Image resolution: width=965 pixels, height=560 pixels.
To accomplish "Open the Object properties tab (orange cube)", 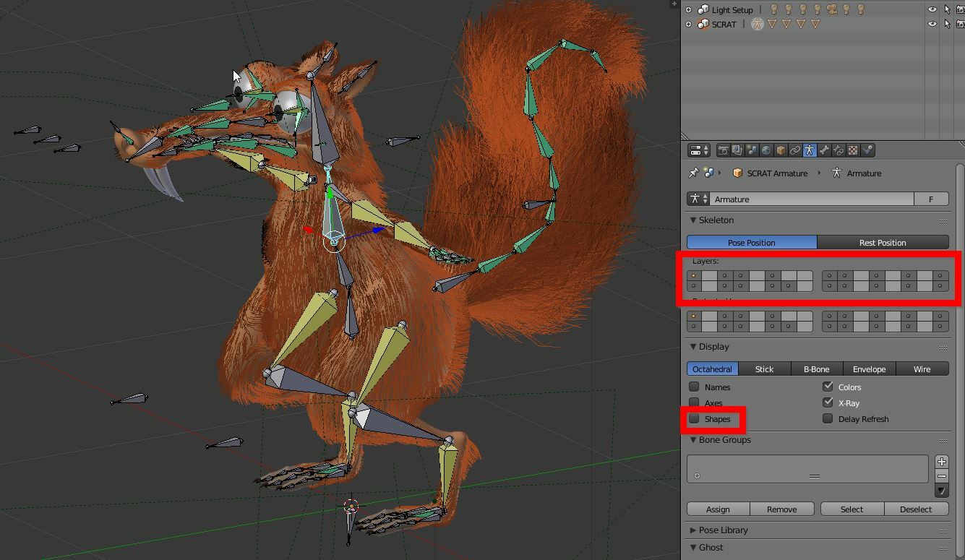I will coord(781,150).
